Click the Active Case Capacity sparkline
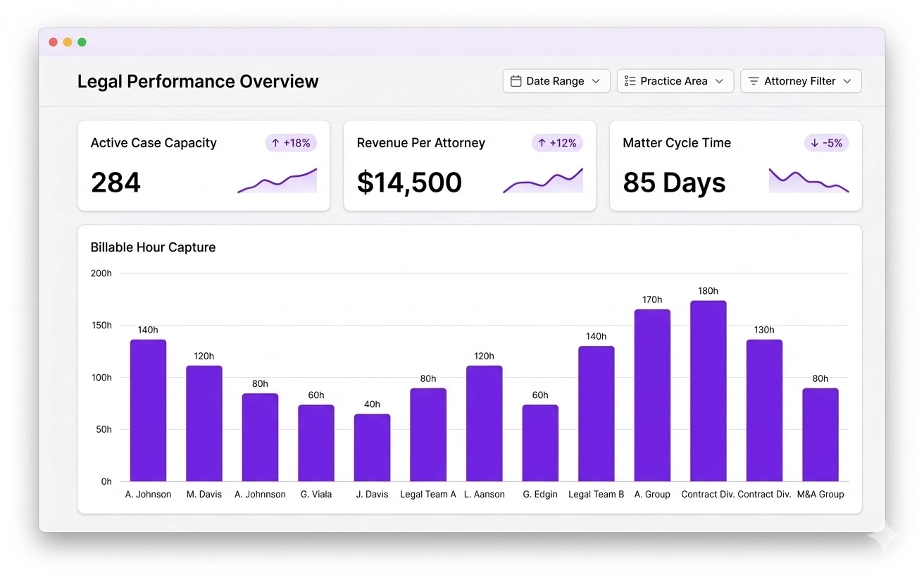The height and width of the screenshot is (575, 924). click(277, 181)
